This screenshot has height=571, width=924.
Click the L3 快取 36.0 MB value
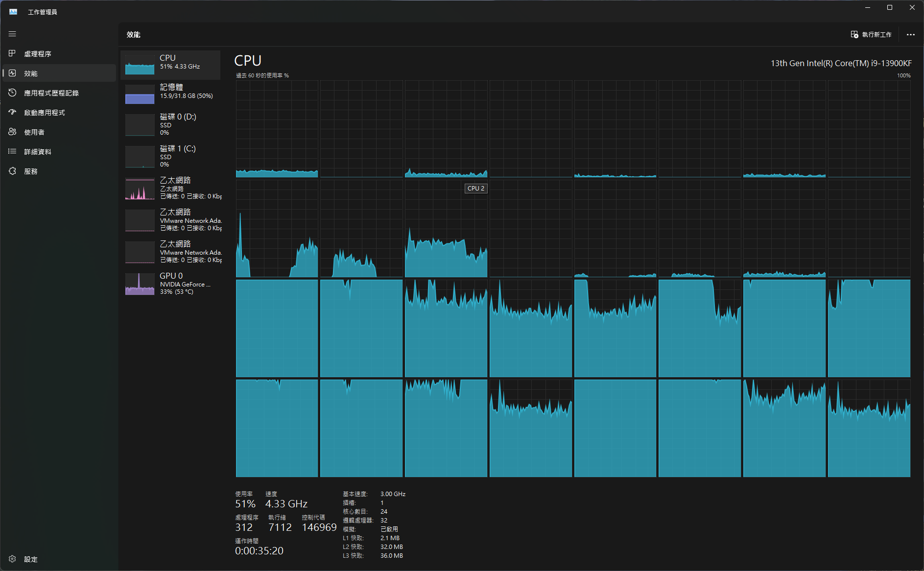pyautogui.click(x=392, y=556)
